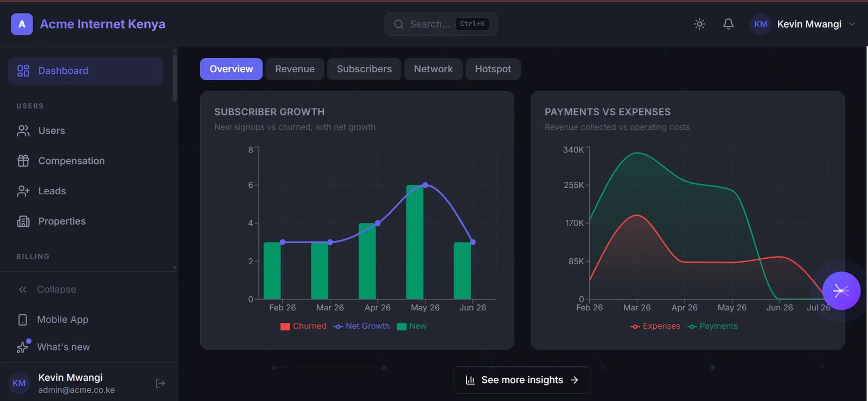
Task: Click the Mobile App phone icon
Action: 23,320
